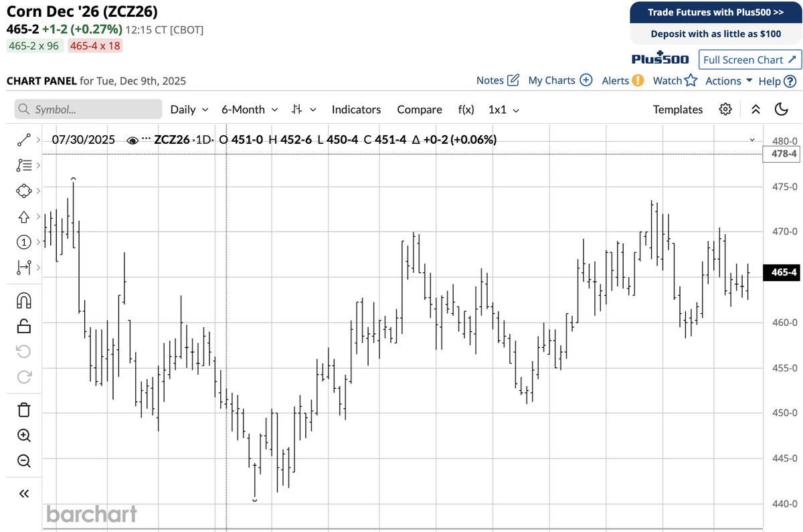
Task: Open the Templates menu
Action: tap(678, 109)
